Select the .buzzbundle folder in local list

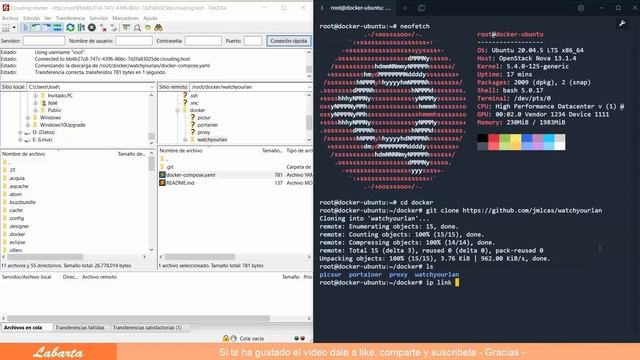click(22, 202)
